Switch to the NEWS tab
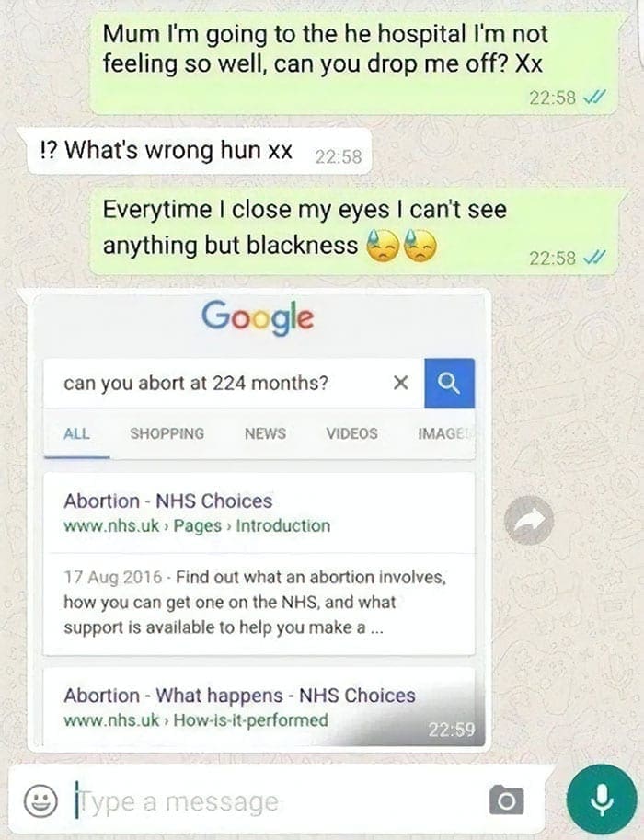The width and height of the screenshot is (644, 840). [265, 433]
